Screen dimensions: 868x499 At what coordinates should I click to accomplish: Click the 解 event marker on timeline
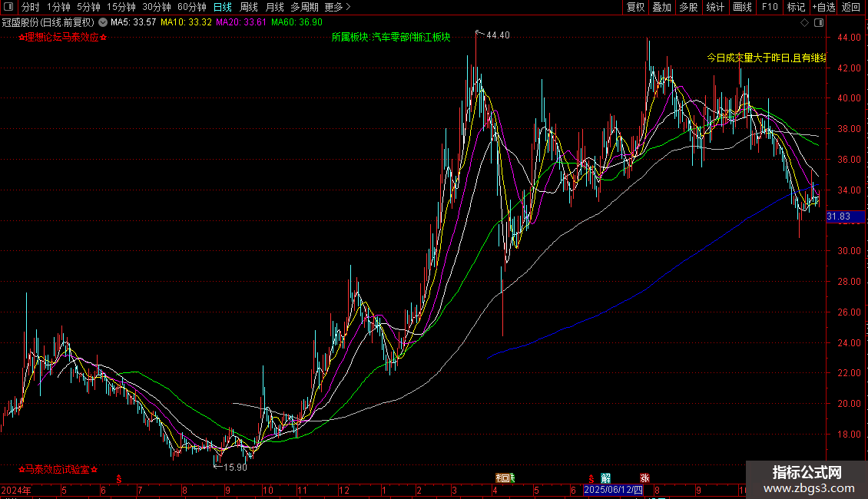pos(606,478)
